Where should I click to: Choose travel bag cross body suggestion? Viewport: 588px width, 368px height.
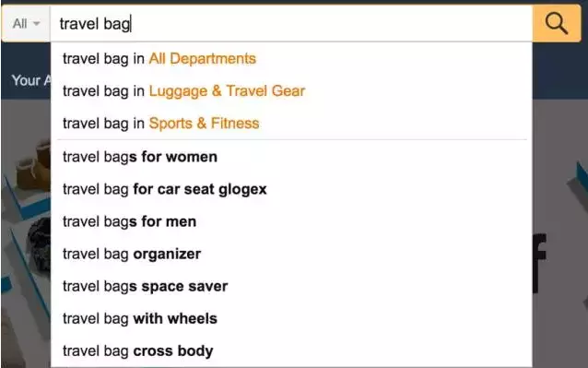click(x=291, y=350)
